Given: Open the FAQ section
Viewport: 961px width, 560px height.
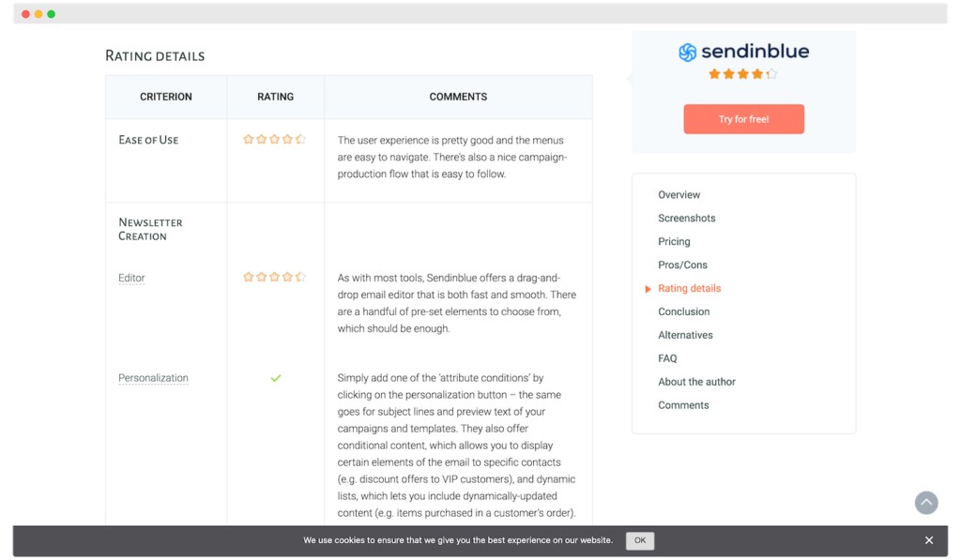Looking at the screenshot, I should [x=667, y=358].
